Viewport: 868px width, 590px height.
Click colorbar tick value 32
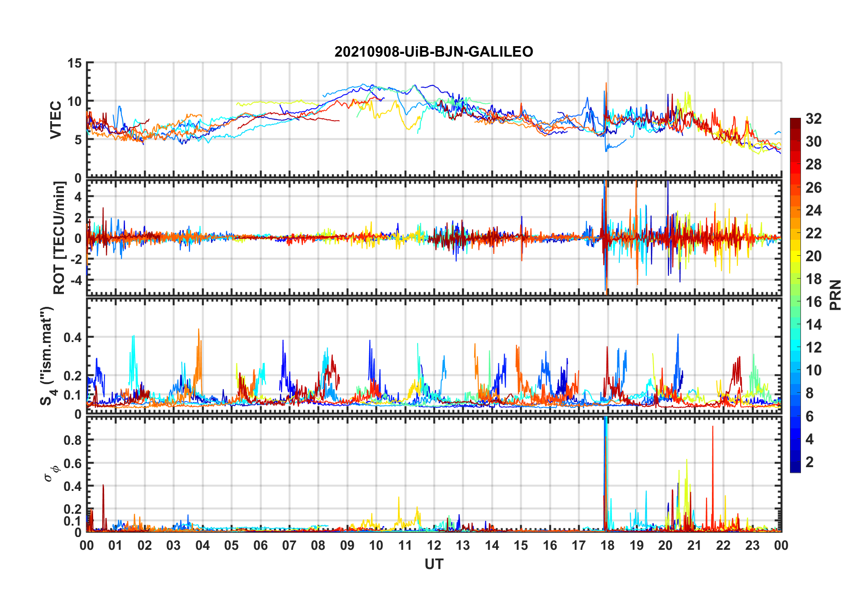pos(813,119)
